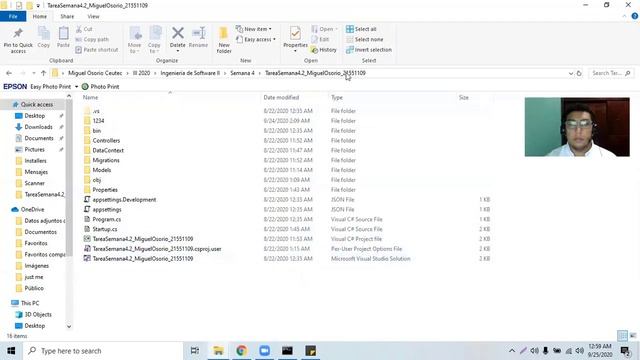Click the Search box

coord(611,73)
